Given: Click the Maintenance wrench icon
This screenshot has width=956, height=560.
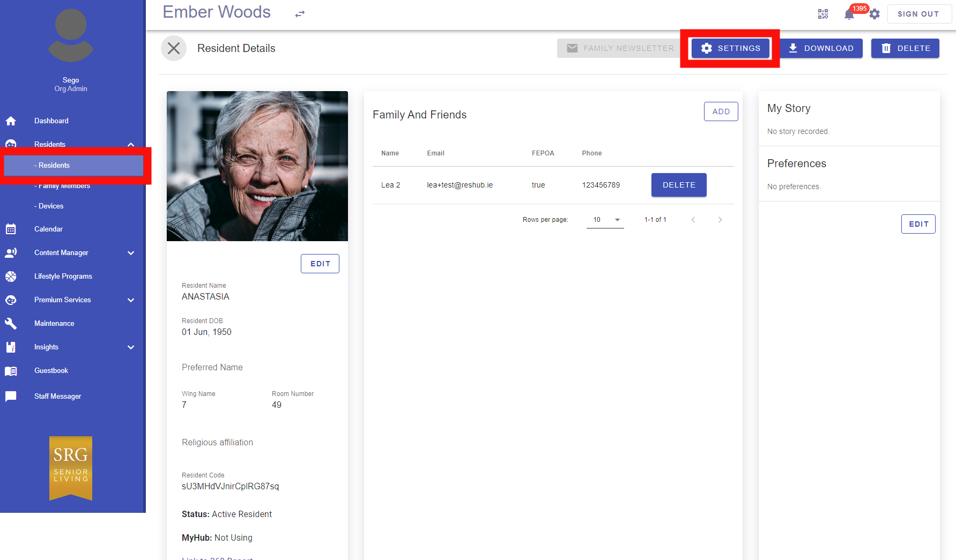Looking at the screenshot, I should (11, 324).
